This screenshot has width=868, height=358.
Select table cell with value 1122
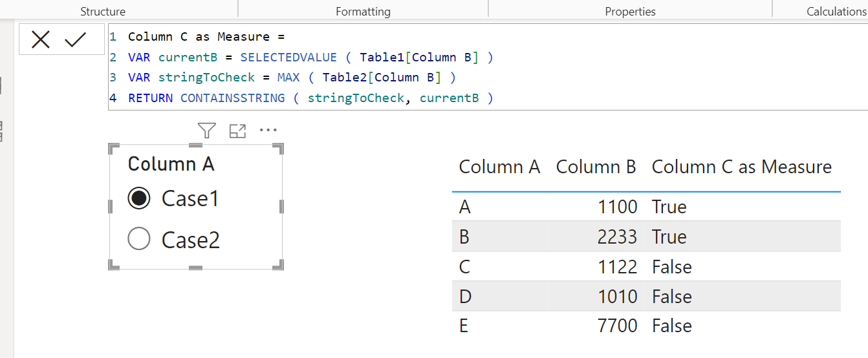617,267
